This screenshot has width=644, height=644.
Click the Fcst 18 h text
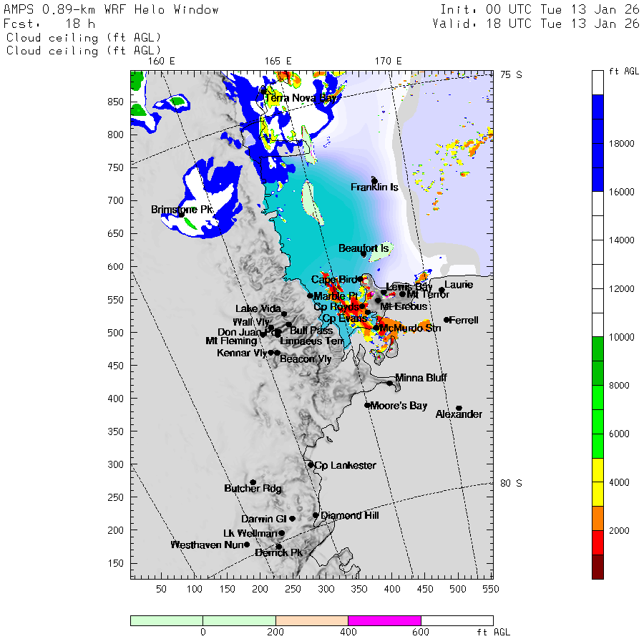(49, 24)
